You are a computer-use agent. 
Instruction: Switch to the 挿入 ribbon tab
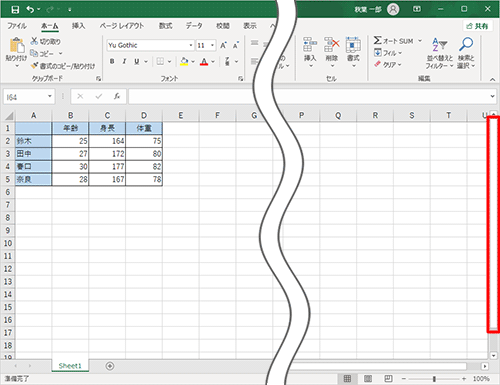[78, 26]
